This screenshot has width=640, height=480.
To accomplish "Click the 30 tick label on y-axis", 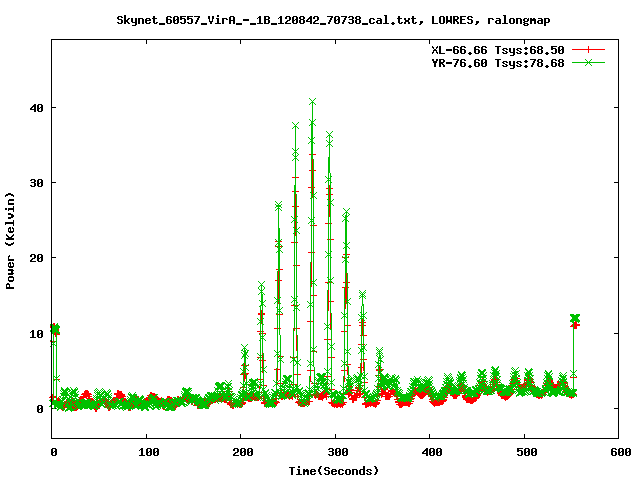I will click(37, 183).
